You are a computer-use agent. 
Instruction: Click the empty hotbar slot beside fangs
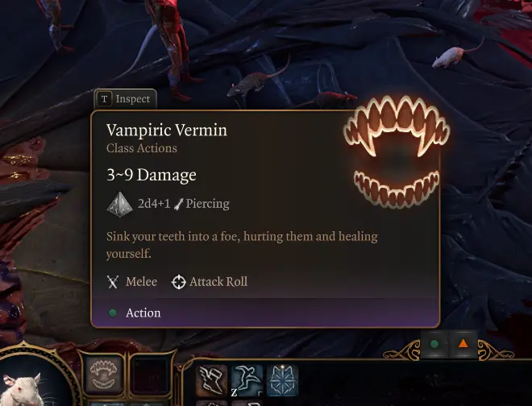[149, 374]
